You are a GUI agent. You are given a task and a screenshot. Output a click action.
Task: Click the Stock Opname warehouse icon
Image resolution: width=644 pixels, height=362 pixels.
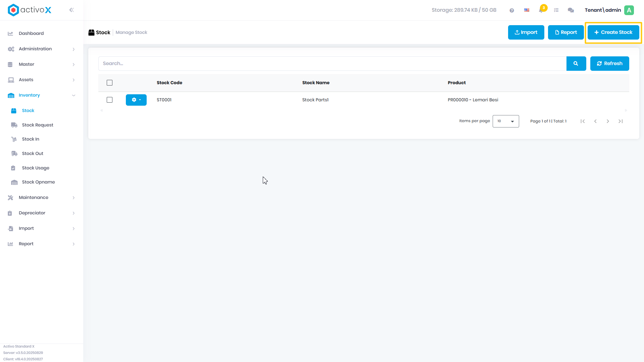[x=14, y=182]
